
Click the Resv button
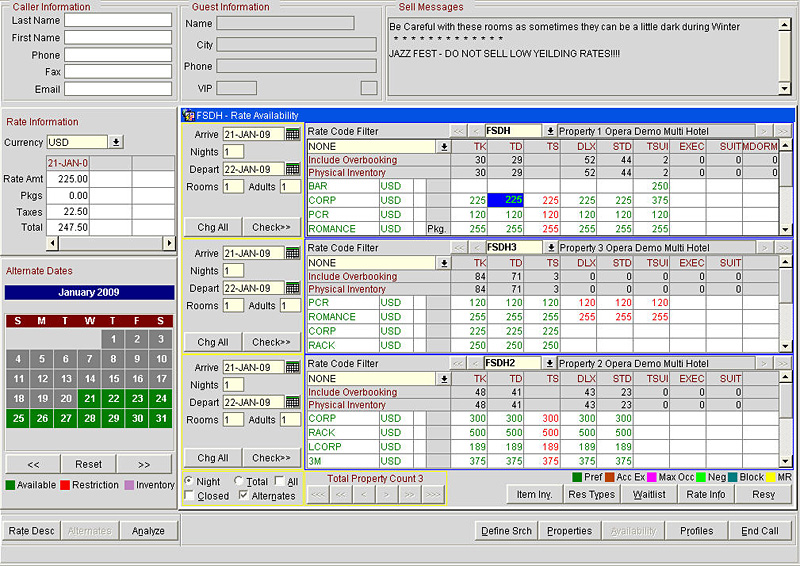pos(763,494)
